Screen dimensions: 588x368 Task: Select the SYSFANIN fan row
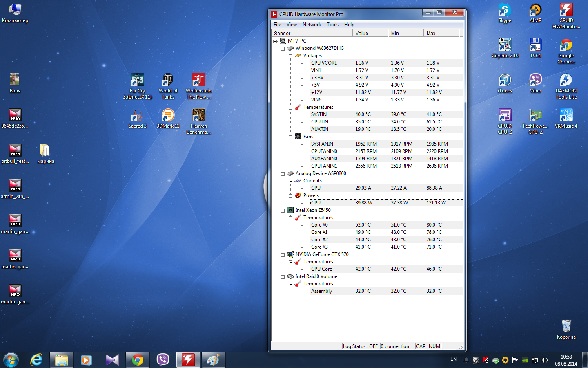[387, 144]
